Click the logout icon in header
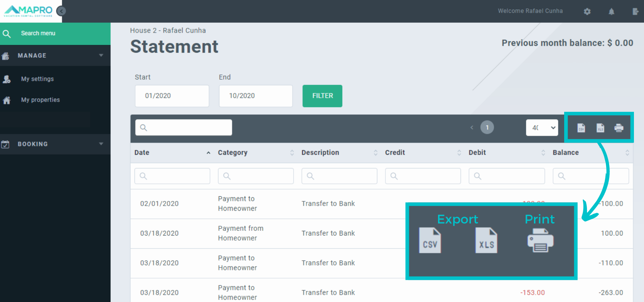The height and width of the screenshot is (302, 644). point(635,11)
